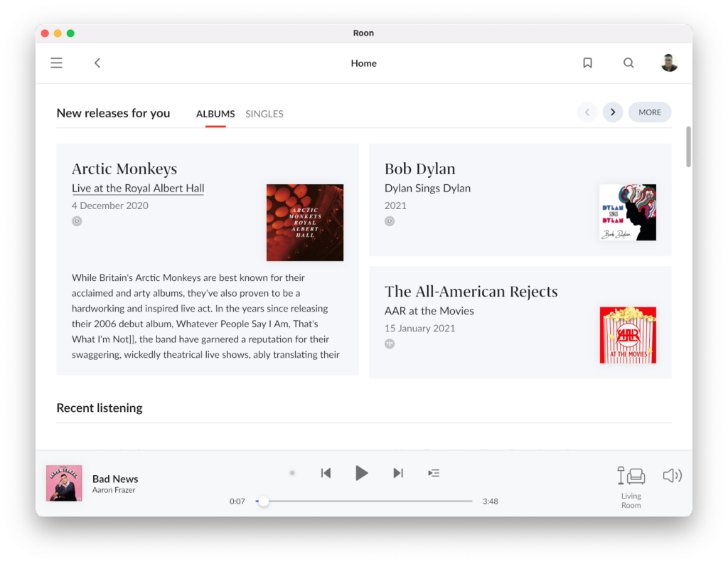728x564 pixels.
Task: Open the hamburger navigation menu
Action: [56, 63]
